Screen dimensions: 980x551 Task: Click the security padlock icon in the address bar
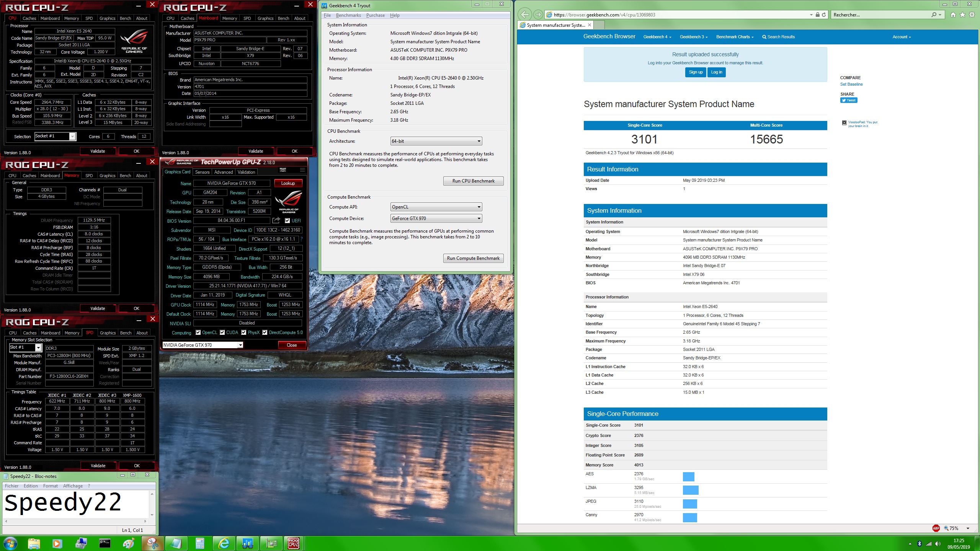pyautogui.click(x=817, y=15)
